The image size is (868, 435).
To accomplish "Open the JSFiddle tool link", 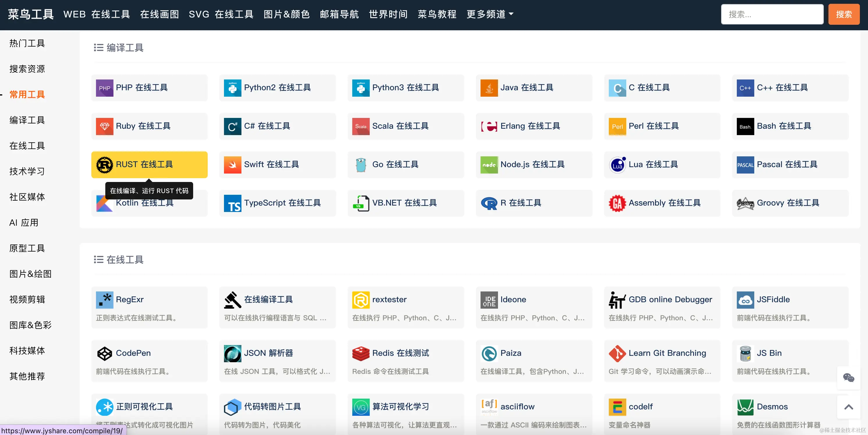I will point(773,299).
